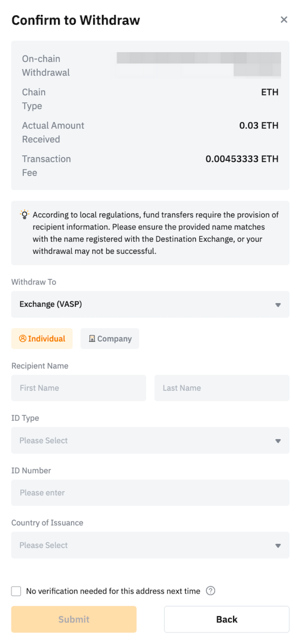Focus the First Name input field
The width and height of the screenshot is (299, 644).
(x=78, y=388)
